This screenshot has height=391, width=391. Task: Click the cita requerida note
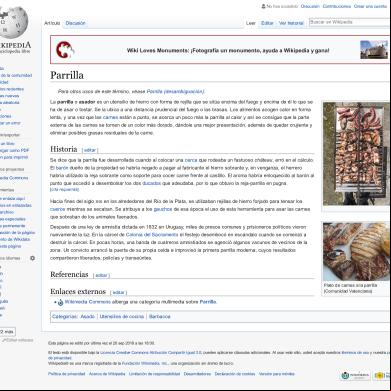tap(64, 189)
